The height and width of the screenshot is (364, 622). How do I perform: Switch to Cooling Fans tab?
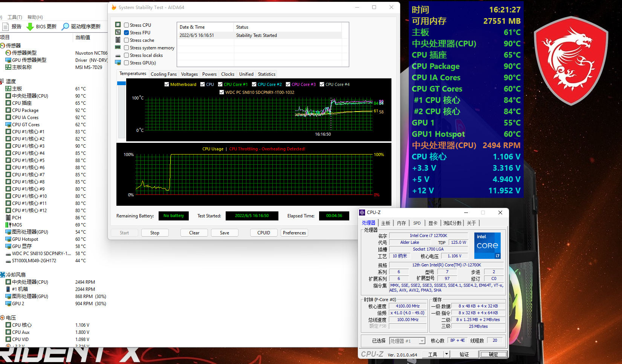point(164,74)
